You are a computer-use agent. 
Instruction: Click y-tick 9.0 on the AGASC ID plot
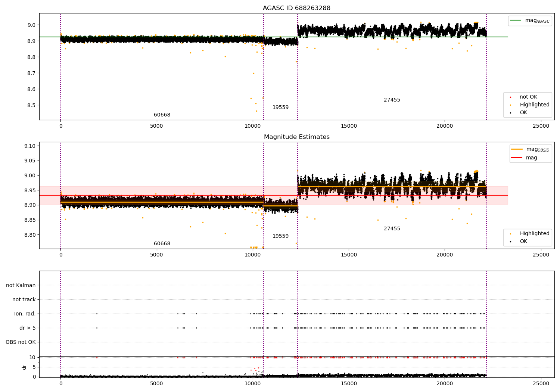pos(31,25)
